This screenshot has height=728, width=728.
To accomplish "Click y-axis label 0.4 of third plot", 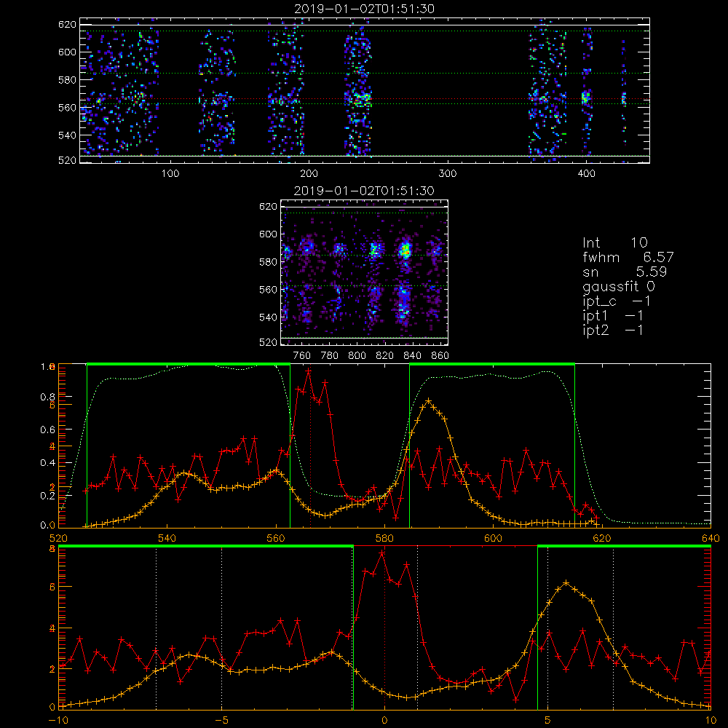I will tap(47, 463).
